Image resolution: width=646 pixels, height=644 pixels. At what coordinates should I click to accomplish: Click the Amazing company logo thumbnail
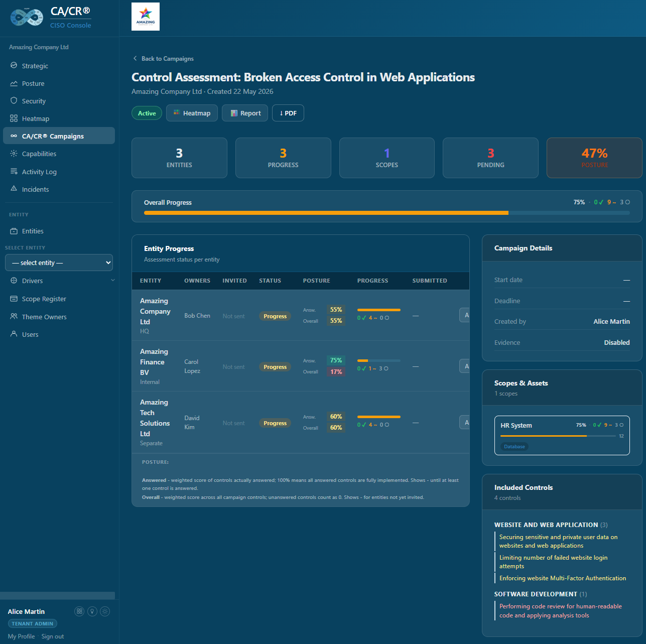[x=146, y=17]
